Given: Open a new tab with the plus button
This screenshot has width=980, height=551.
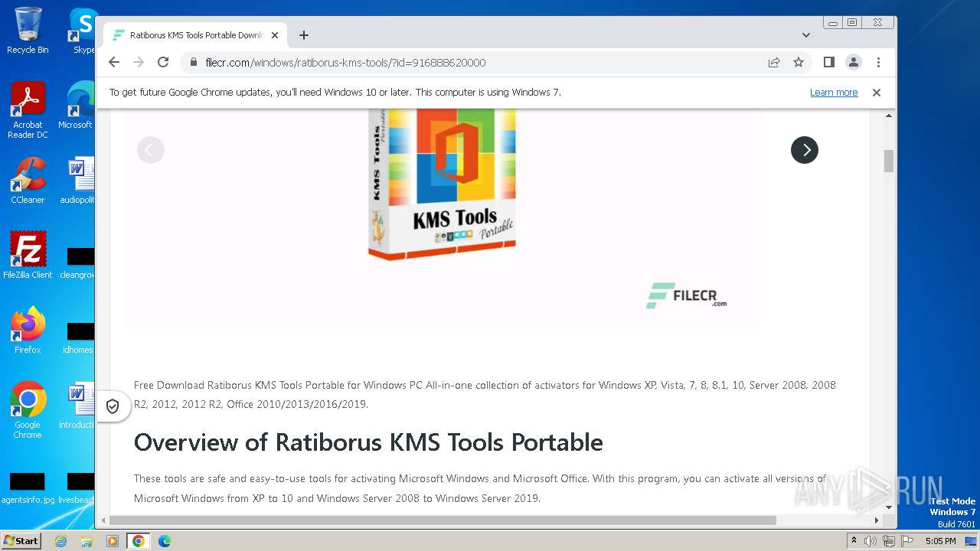Looking at the screenshot, I should [304, 35].
